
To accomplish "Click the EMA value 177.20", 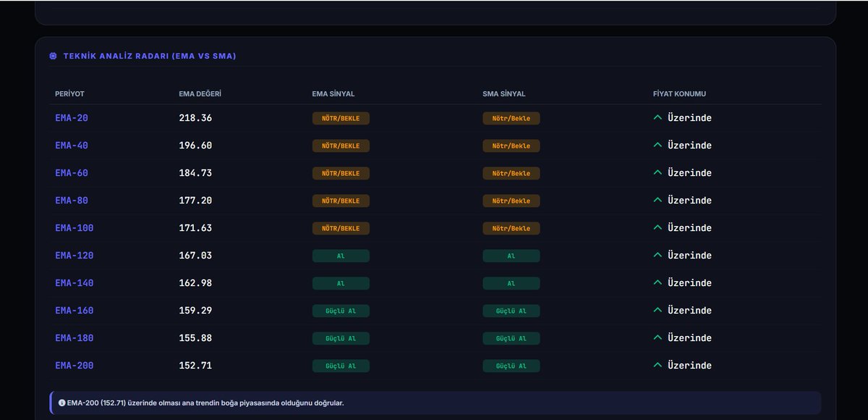I will point(195,201).
